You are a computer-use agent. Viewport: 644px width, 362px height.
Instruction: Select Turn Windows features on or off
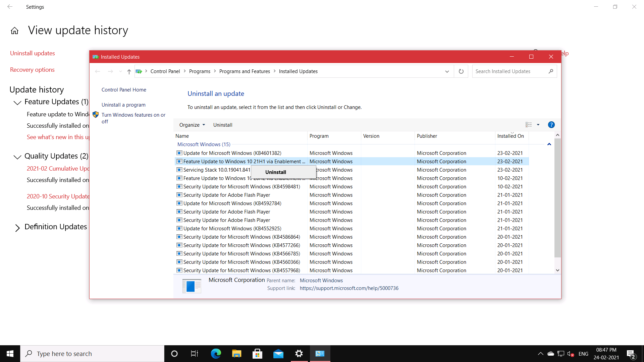133,118
